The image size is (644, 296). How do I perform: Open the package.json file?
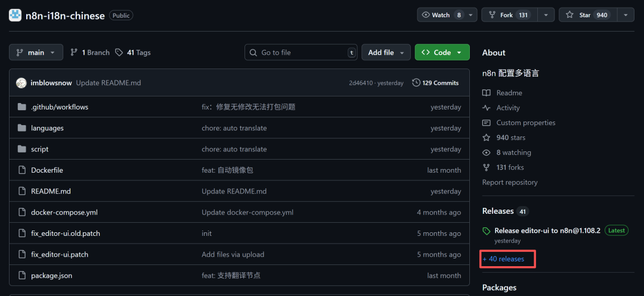click(52, 276)
